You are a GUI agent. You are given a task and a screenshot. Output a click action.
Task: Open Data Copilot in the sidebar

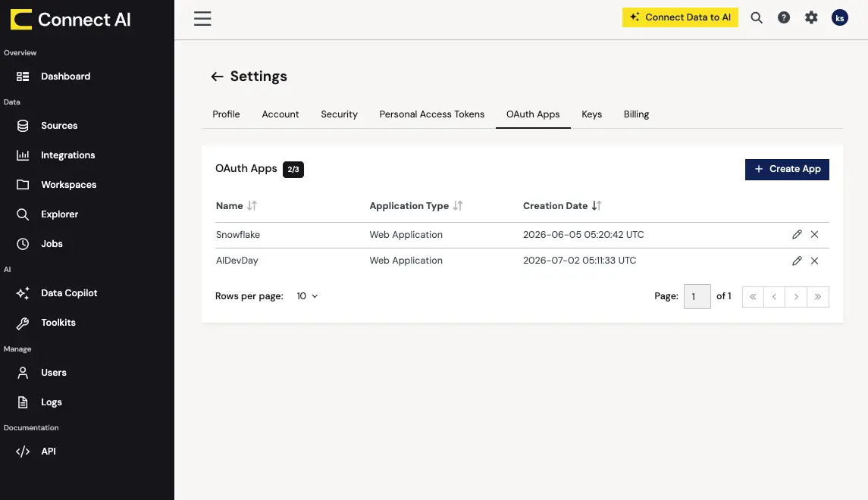coord(69,293)
